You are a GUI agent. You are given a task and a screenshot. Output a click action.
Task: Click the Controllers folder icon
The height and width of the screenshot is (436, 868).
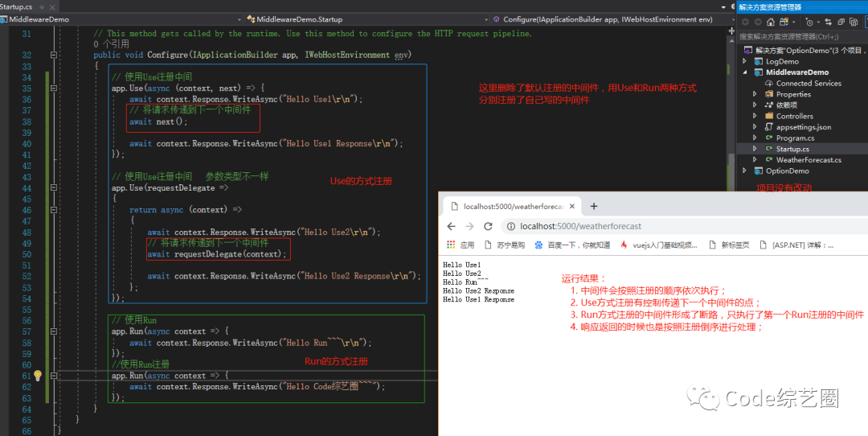tap(769, 116)
